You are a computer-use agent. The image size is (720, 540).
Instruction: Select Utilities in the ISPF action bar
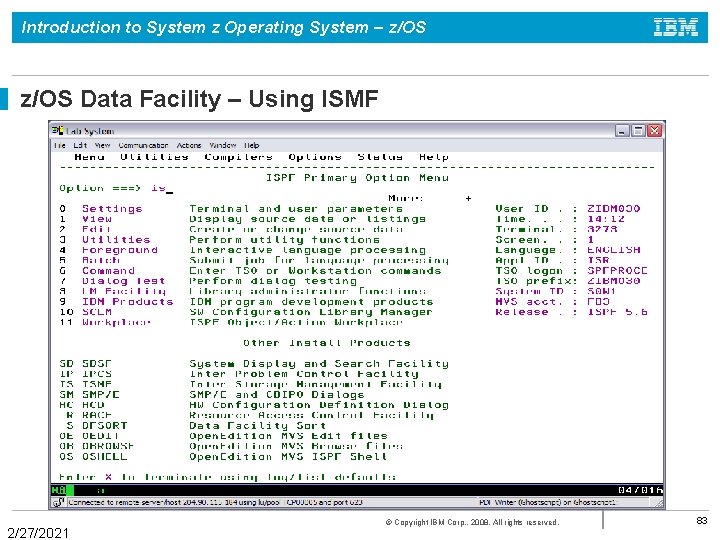coord(154,157)
